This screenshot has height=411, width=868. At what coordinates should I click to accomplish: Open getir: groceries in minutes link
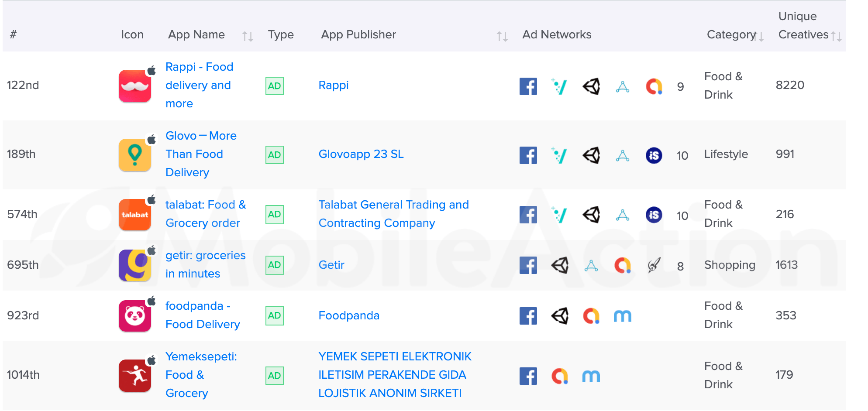click(x=205, y=264)
